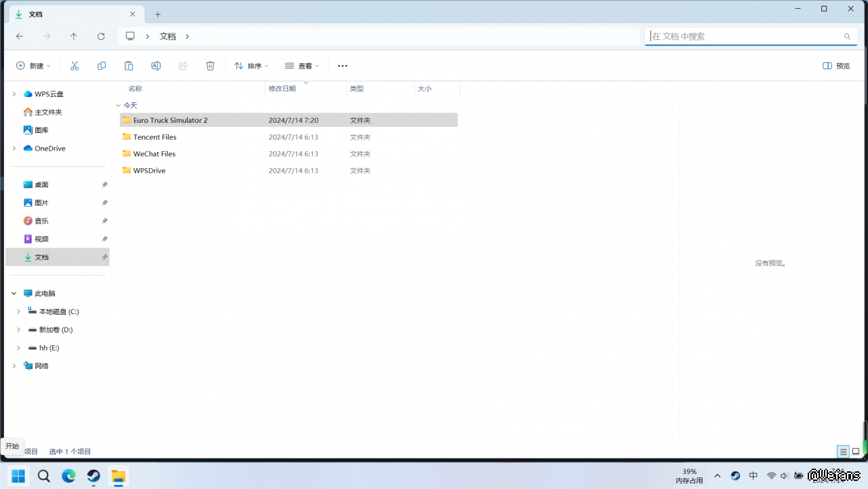Refresh the current folder view
The width and height of the screenshot is (868, 489).
coord(101,37)
